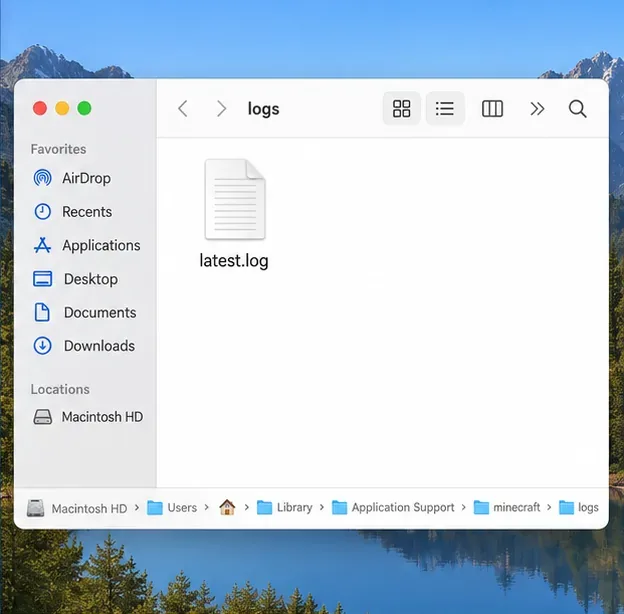This screenshot has height=614, width=624.
Task: Open Documents in the sidebar
Action: tap(86, 312)
